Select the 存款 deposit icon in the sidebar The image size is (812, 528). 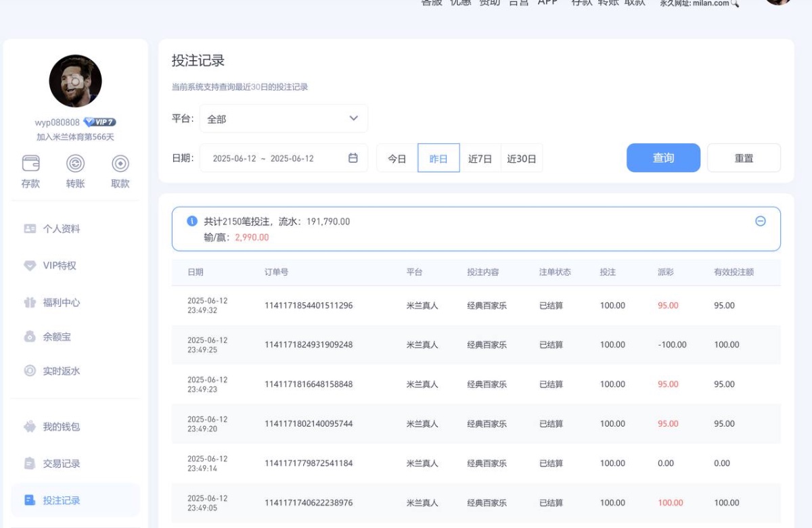[30, 162]
